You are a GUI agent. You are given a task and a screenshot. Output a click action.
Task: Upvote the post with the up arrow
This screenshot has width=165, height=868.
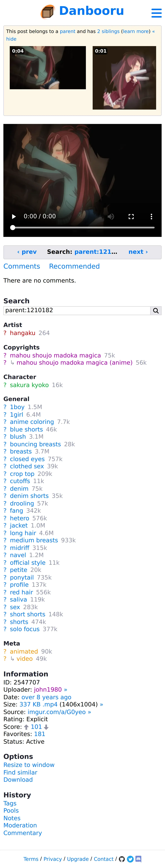click(26, 727)
